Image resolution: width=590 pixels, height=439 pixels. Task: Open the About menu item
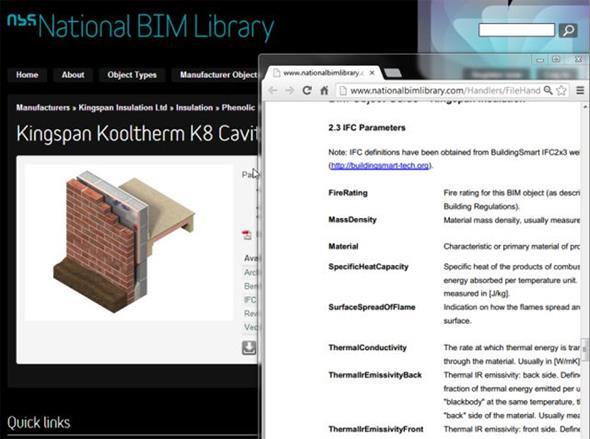point(73,75)
